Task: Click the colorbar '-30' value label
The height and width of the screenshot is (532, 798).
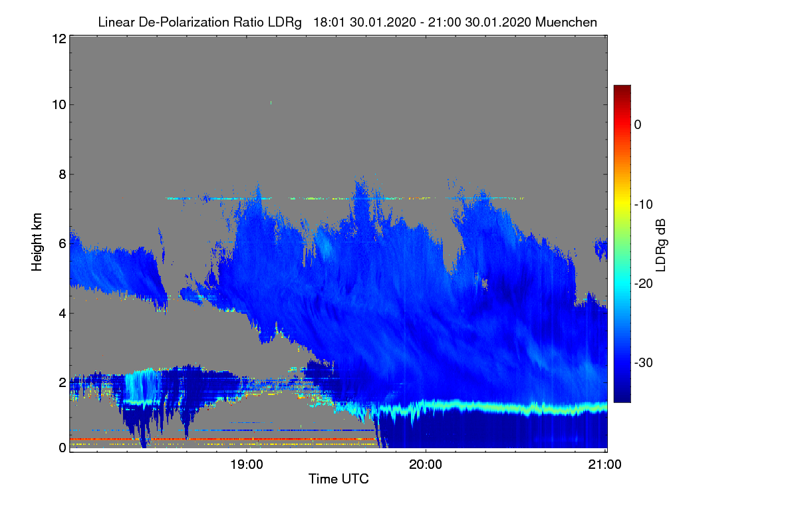Action: click(x=644, y=363)
